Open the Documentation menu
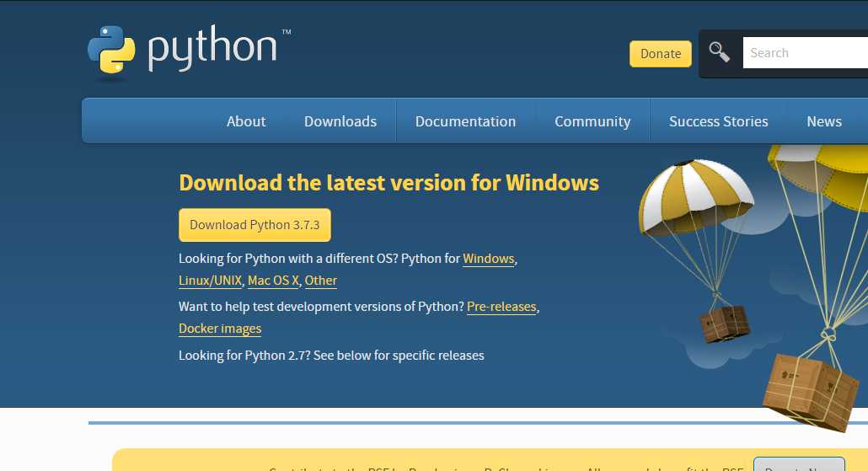 click(465, 121)
